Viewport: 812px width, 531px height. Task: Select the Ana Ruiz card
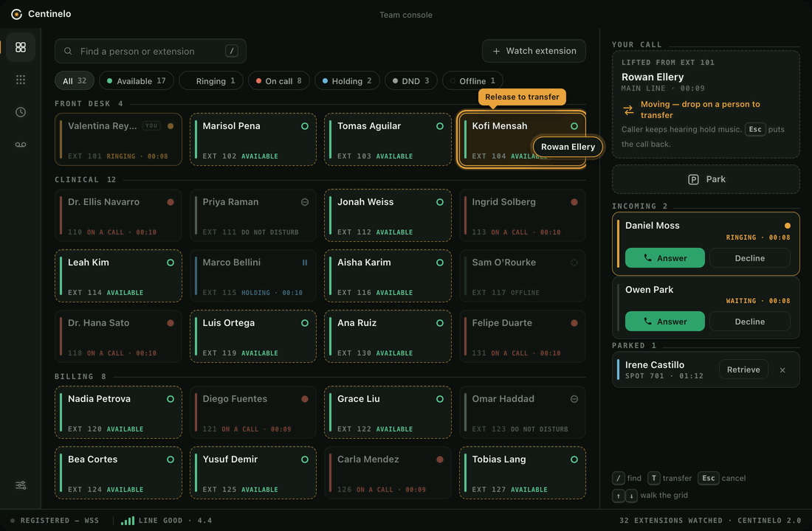(388, 336)
